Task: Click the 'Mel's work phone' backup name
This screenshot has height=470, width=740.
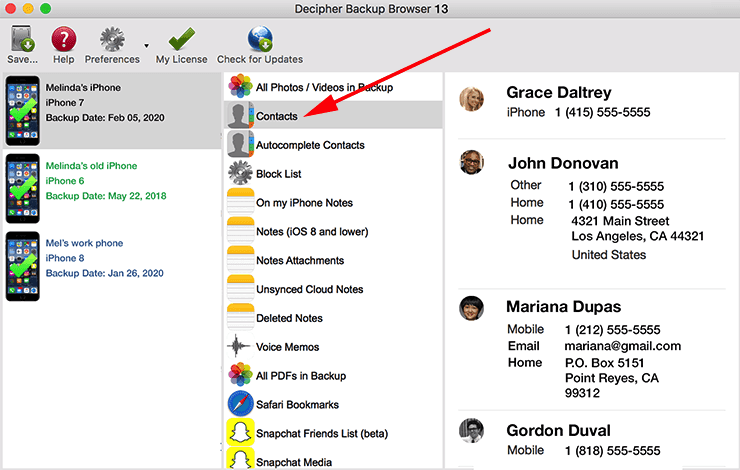Action: coord(84,243)
